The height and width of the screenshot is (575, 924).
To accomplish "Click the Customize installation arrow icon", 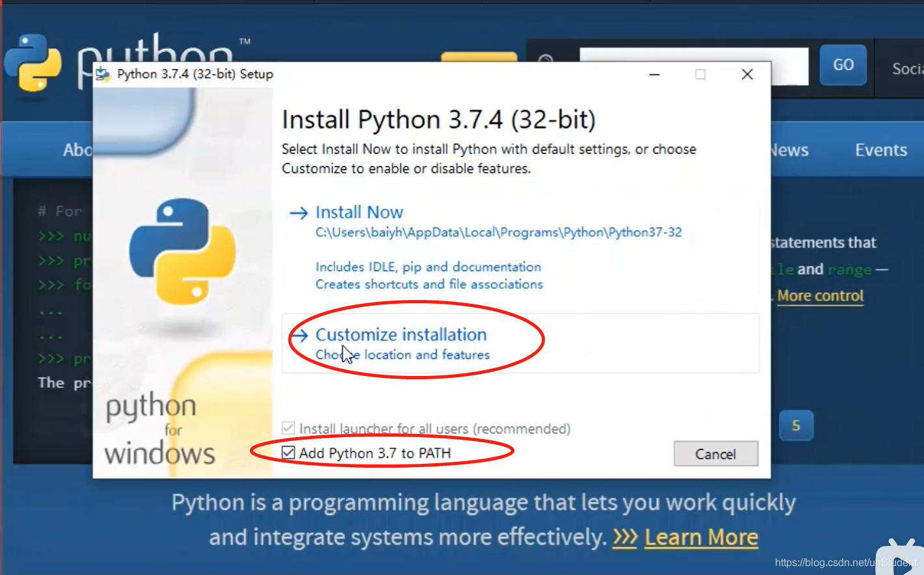I will tap(299, 335).
